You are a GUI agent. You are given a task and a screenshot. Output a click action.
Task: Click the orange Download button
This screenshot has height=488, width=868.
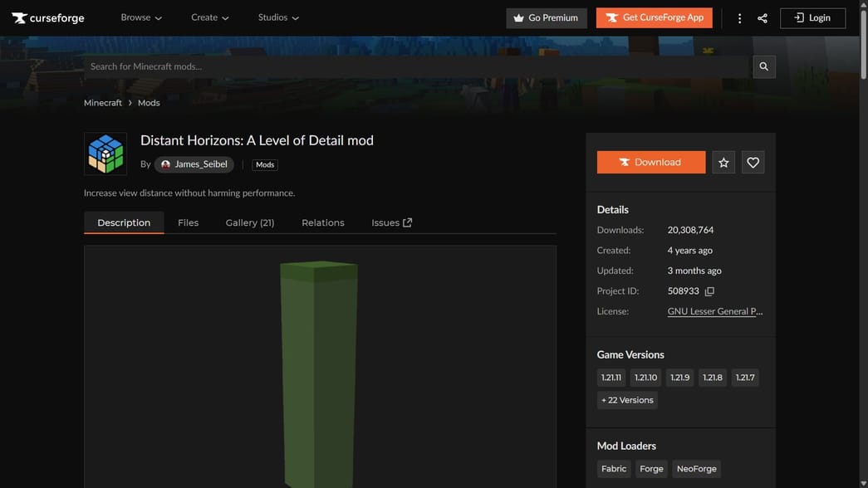(x=651, y=162)
